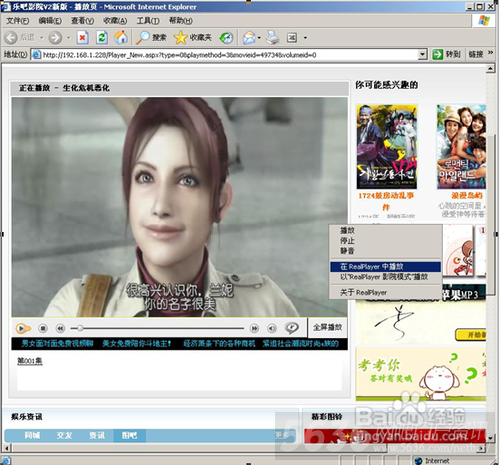Choose the RealPlayer 影院模式 play entry

pos(385,277)
